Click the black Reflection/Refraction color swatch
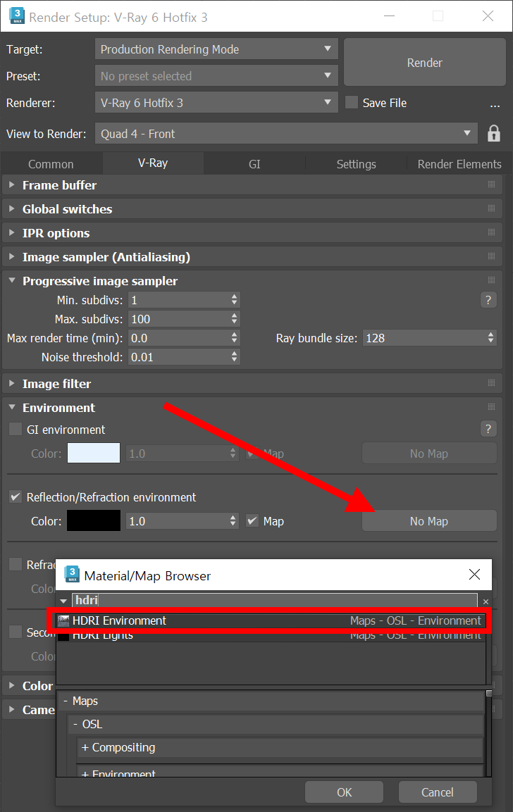 94,520
